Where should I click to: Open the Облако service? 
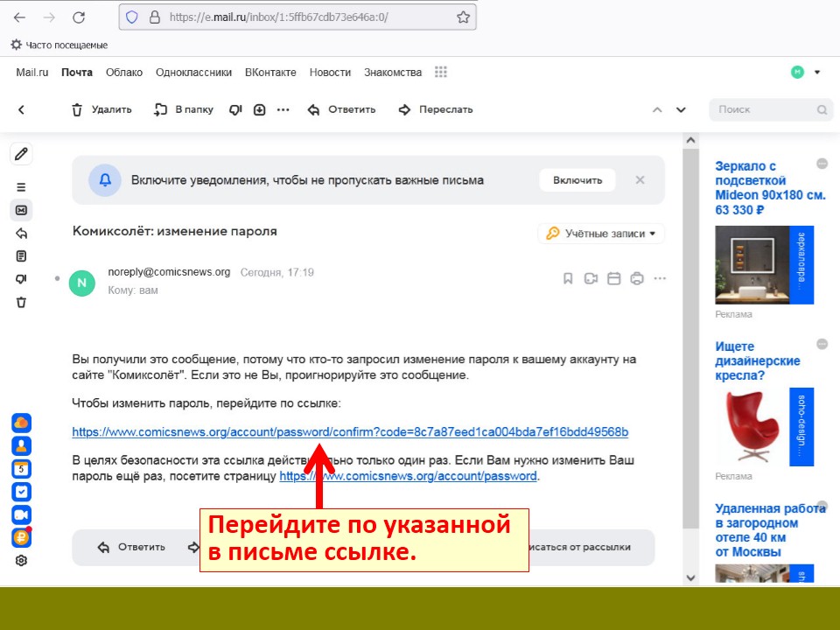click(124, 73)
